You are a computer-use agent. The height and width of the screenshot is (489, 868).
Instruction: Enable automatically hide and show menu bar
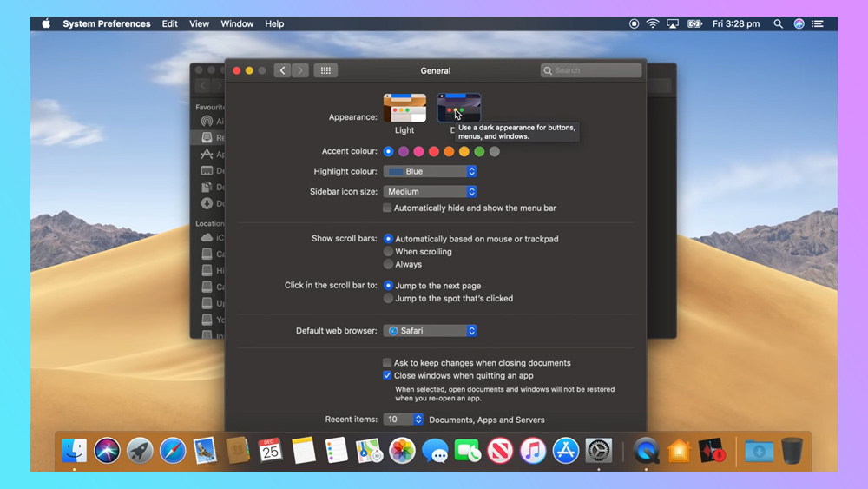tap(387, 208)
